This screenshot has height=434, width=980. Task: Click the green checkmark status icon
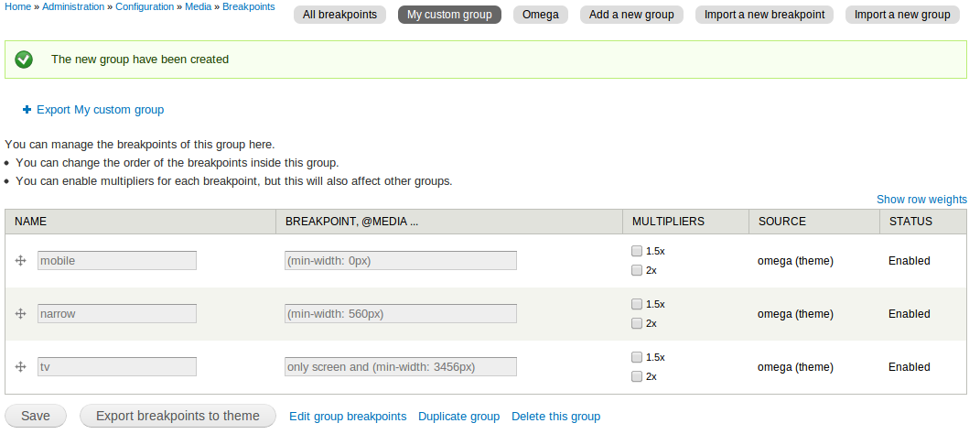24,60
